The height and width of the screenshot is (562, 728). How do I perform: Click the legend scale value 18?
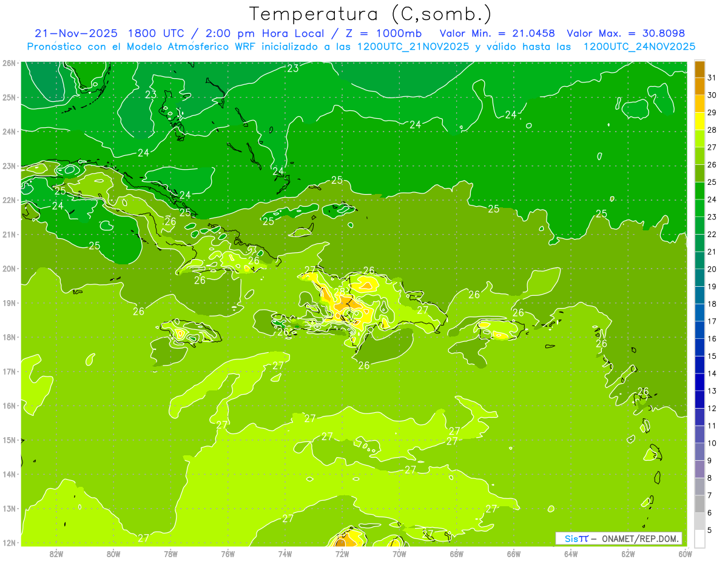tap(712, 304)
